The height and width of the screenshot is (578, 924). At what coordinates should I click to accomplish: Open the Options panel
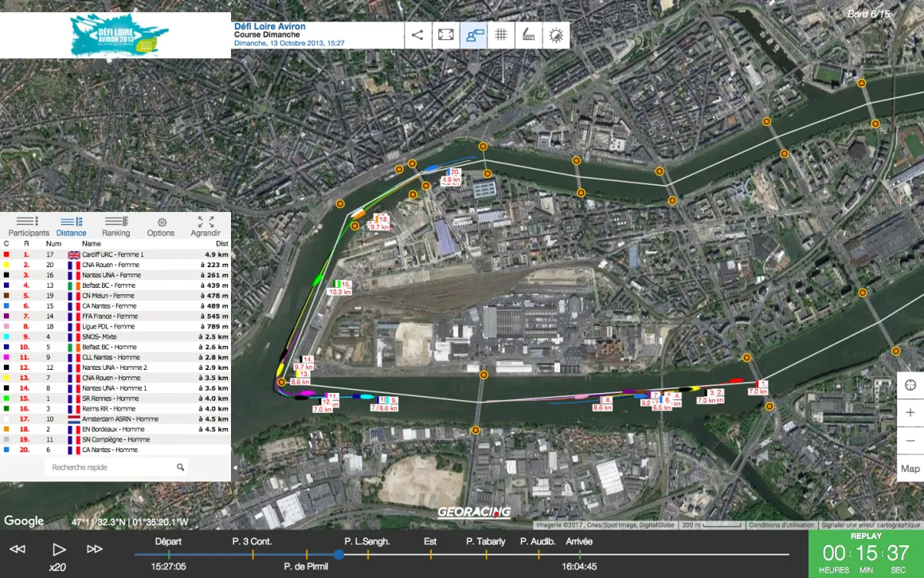tap(161, 226)
